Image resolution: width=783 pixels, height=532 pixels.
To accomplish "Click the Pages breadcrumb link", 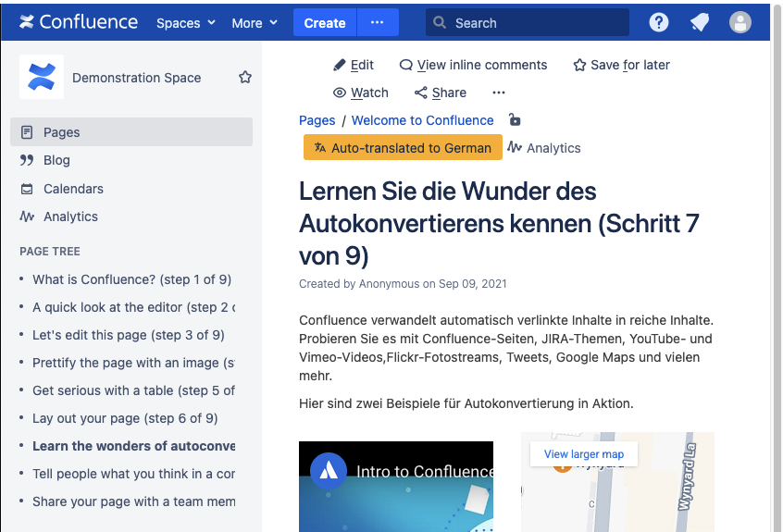I will pyautogui.click(x=317, y=121).
